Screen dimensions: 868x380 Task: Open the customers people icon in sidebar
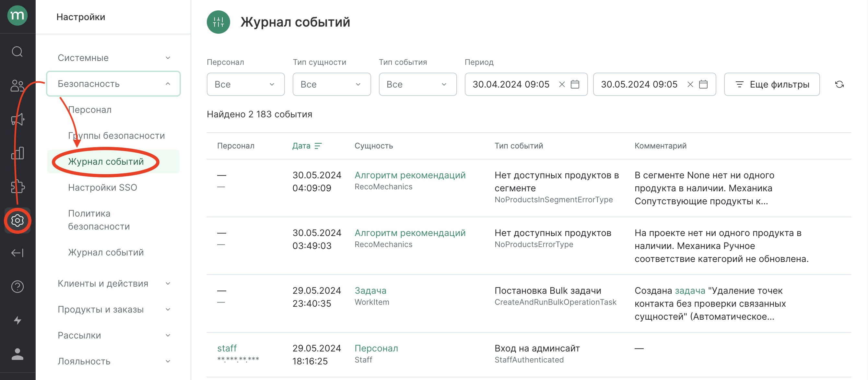click(18, 86)
